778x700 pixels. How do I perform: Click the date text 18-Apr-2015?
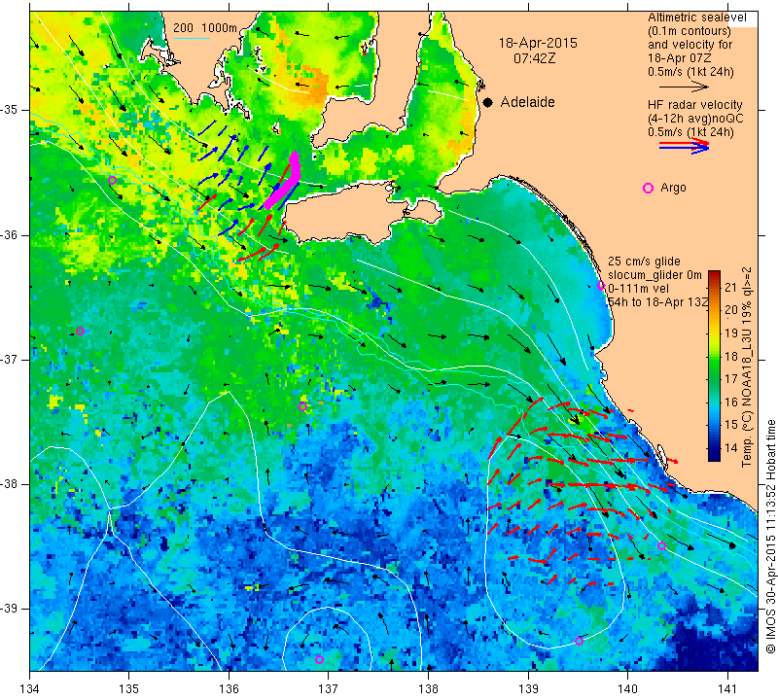tap(538, 43)
